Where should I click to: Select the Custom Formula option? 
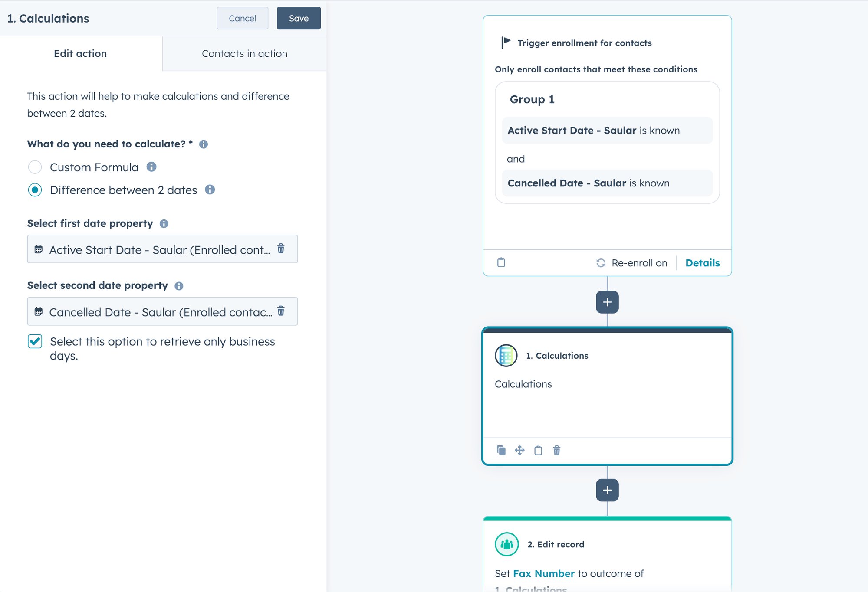(x=35, y=167)
